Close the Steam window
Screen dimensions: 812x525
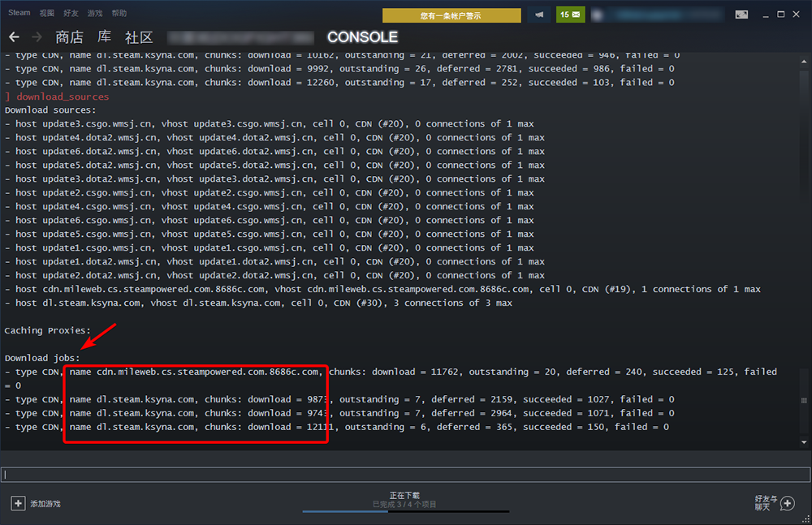[x=797, y=15]
